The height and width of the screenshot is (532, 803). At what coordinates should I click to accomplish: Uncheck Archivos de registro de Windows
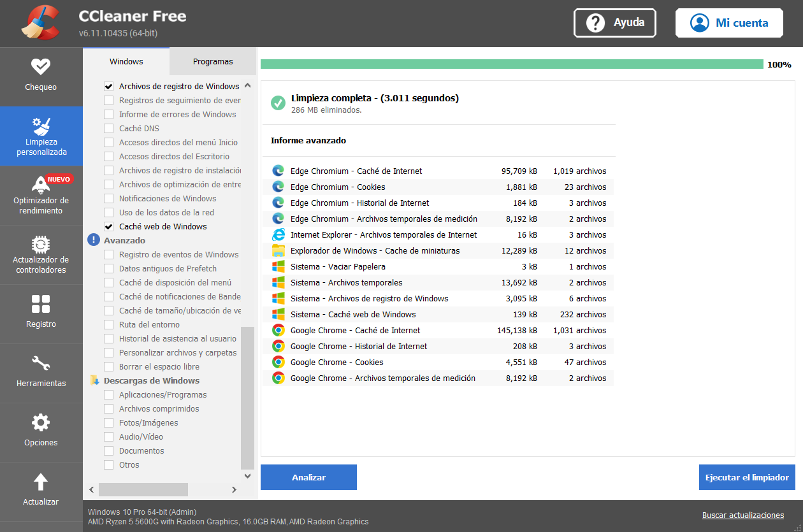click(108, 86)
